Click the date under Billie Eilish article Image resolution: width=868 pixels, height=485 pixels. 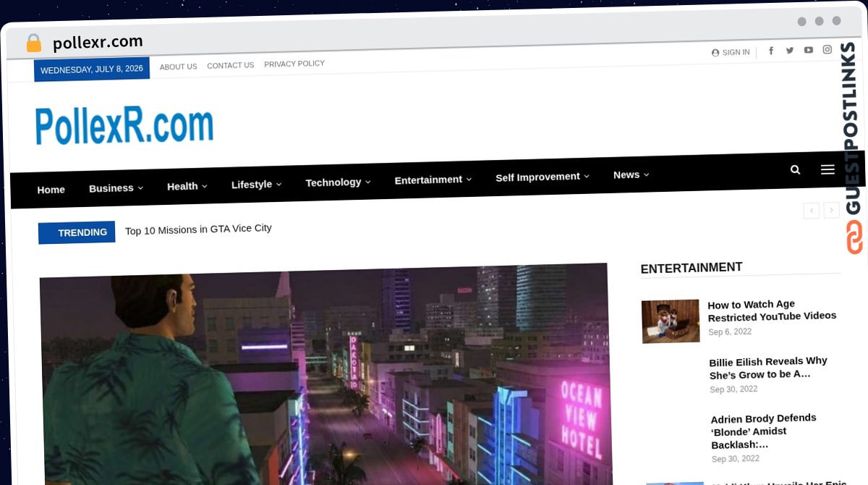(x=733, y=389)
